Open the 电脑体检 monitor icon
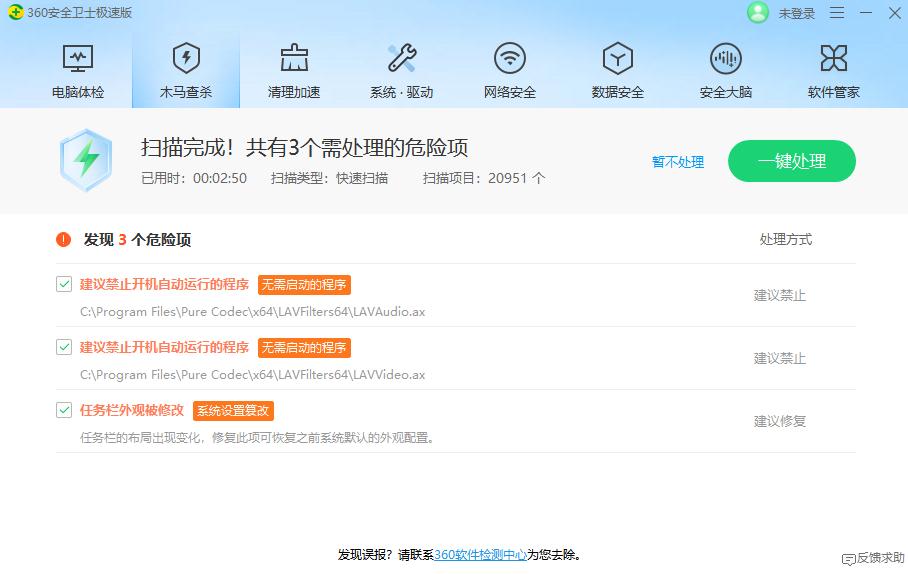The width and height of the screenshot is (908, 574). coord(78,58)
